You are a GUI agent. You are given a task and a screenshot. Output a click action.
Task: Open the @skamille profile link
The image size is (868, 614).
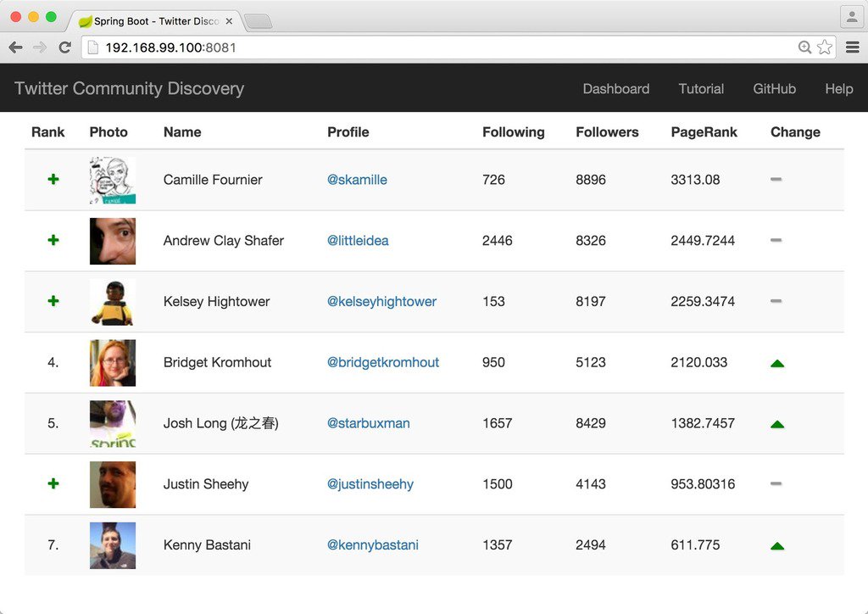pos(357,180)
